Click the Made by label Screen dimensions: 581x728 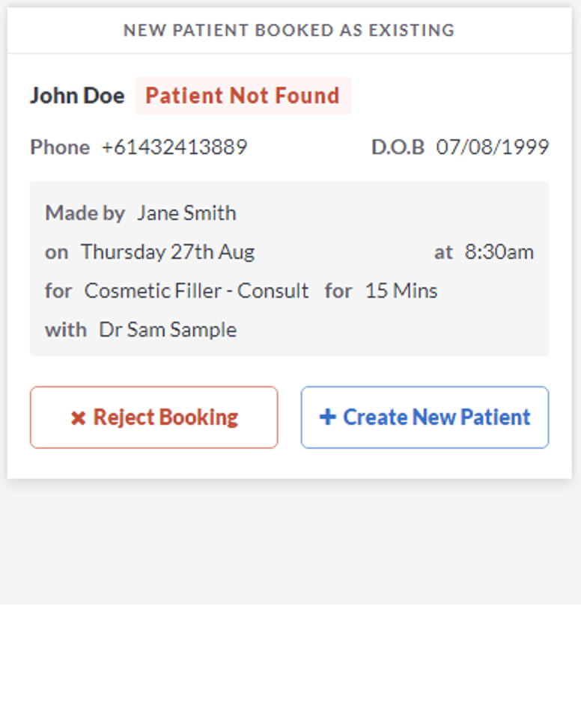85,212
